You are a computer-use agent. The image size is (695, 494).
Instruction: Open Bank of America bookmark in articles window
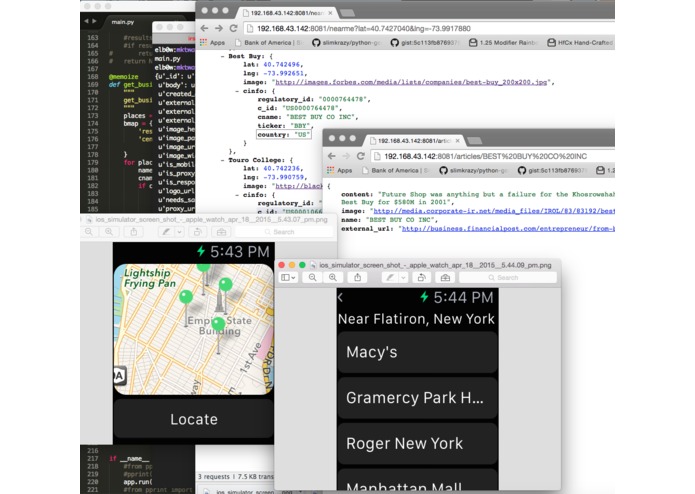396,170
